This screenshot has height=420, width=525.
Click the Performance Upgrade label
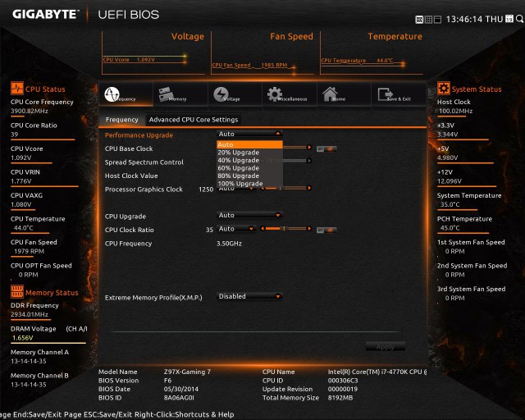pos(139,135)
